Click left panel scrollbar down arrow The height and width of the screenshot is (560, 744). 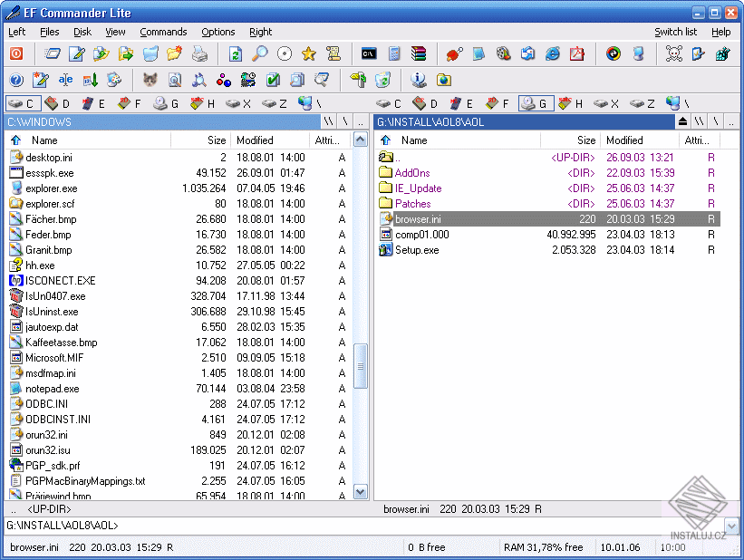click(x=361, y=492)
